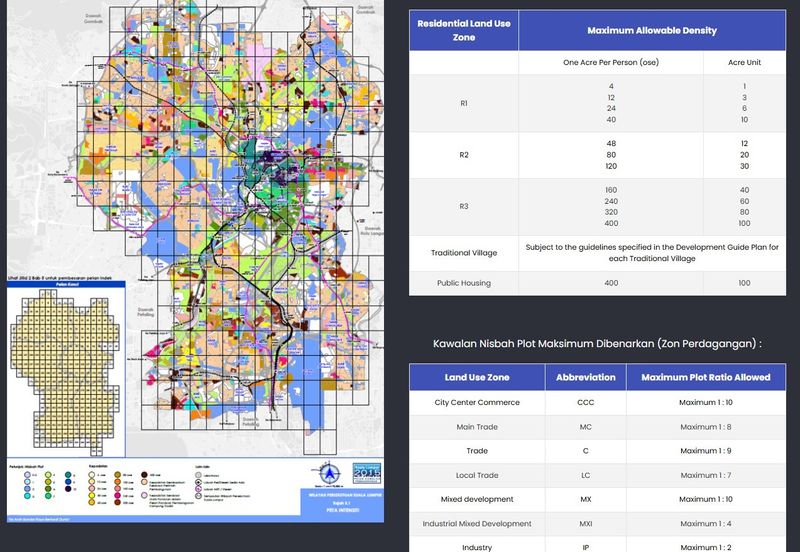Click the Abbreviation column header

point(586,377)
